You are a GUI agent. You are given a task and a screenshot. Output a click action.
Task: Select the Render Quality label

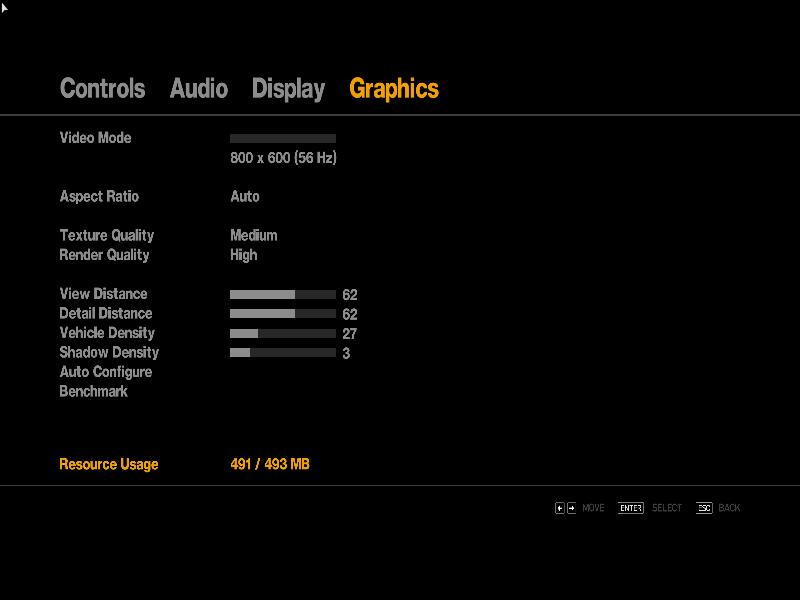point(104,255)
